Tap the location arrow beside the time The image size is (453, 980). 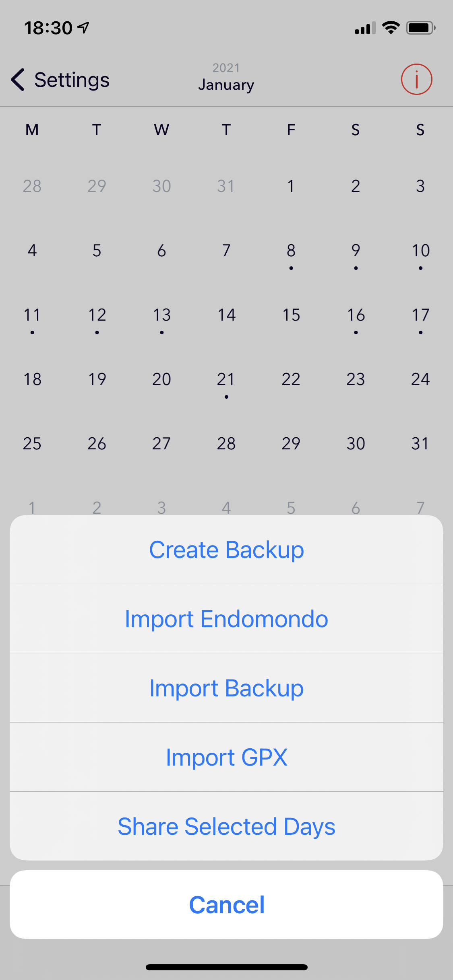[84, 27]
